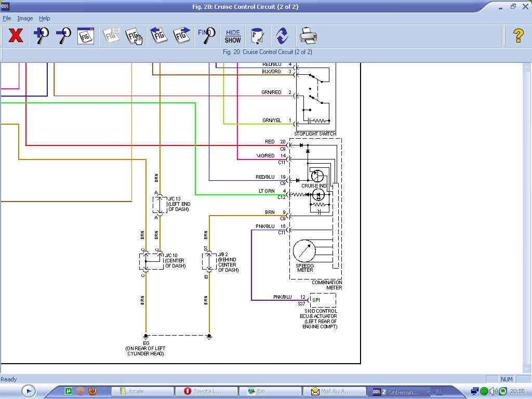
Task: Open the Find magnifier tool
Action: [x=206, y=36]
